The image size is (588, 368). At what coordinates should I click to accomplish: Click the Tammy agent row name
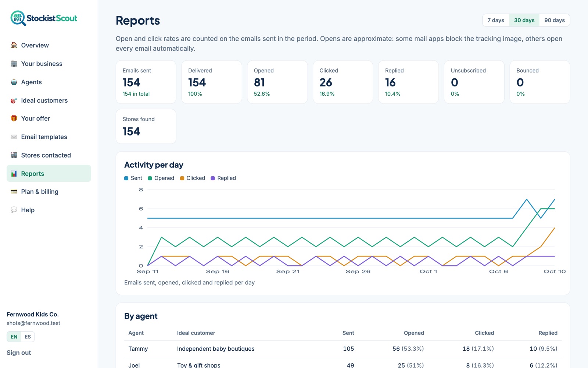point(138,349)
